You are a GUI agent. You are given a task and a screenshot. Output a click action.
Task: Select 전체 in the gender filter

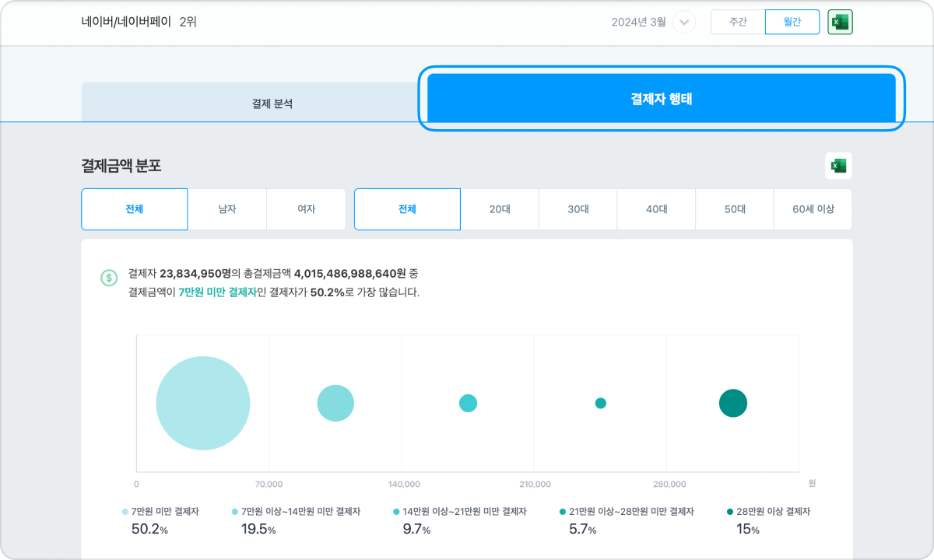click(x=135, y=209)
